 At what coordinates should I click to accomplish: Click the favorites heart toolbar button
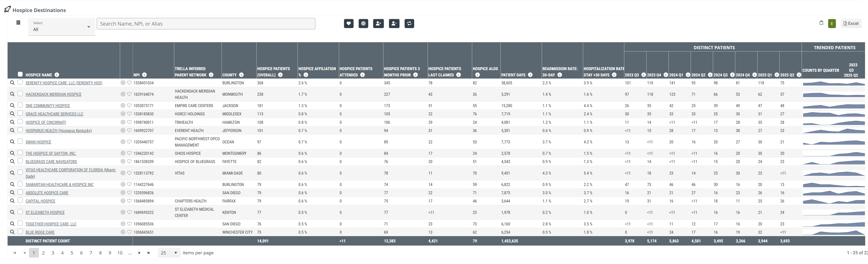pyautogui.click(x=348, y=24)
